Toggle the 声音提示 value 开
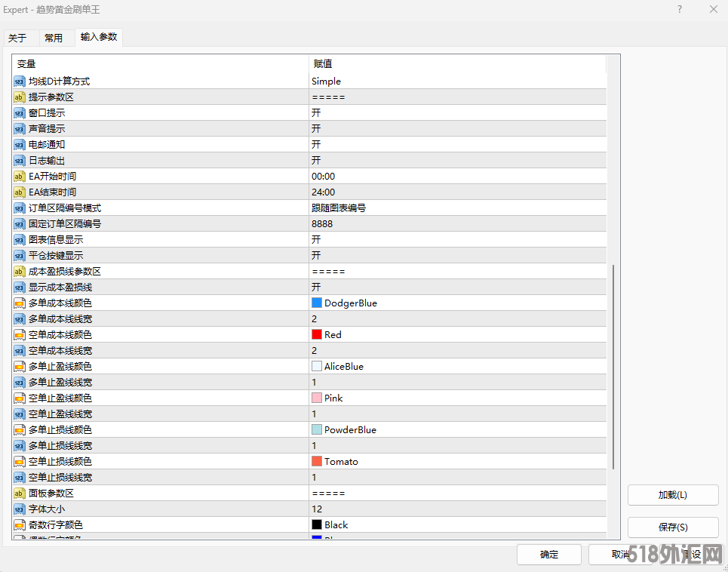The image size is (728, 572). click(x=316, y=129)
